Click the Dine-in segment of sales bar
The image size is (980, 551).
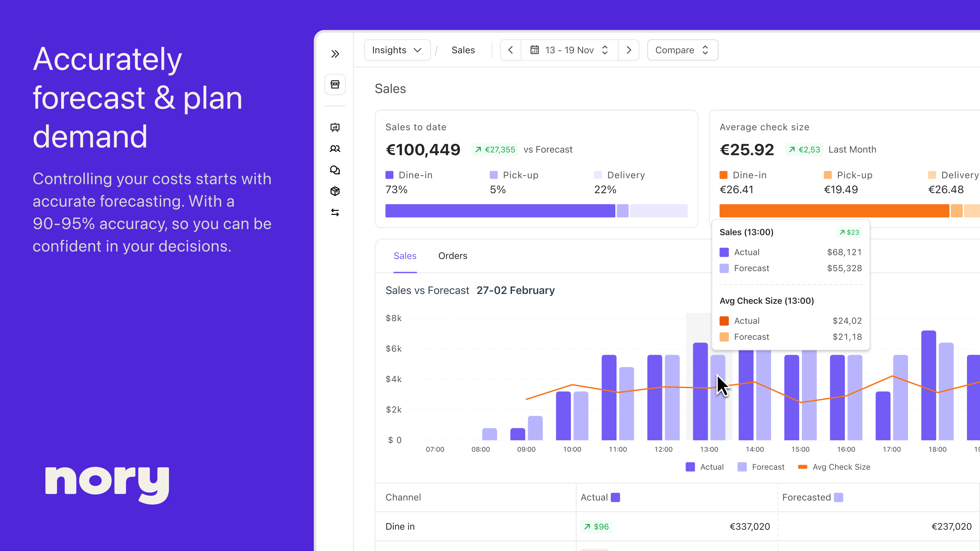coord(500,211)
